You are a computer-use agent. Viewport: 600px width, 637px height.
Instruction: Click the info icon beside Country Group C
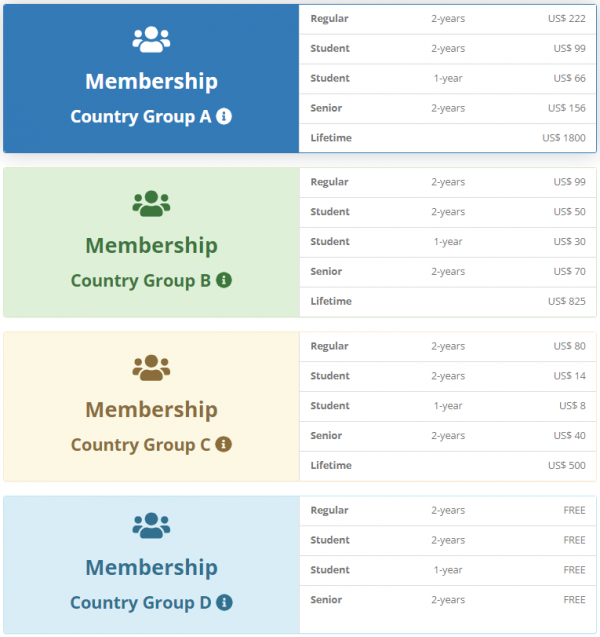[x=223, y=444]
